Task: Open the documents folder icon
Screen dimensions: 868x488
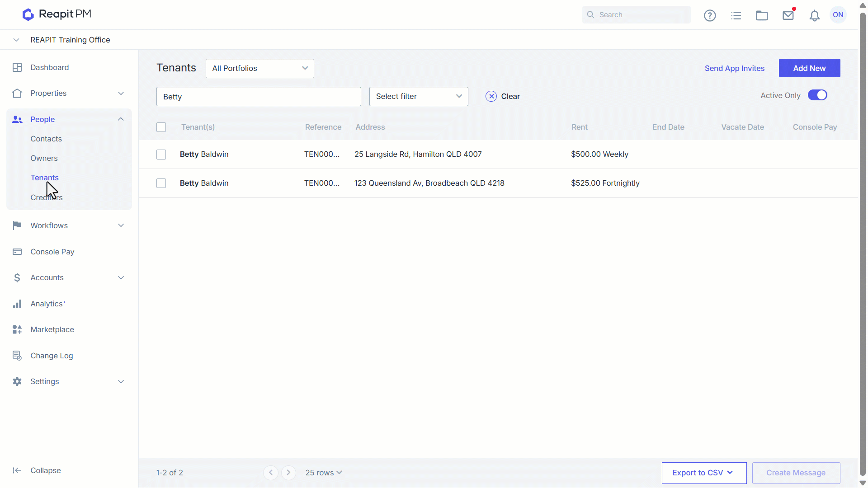Action: (762, 15)
